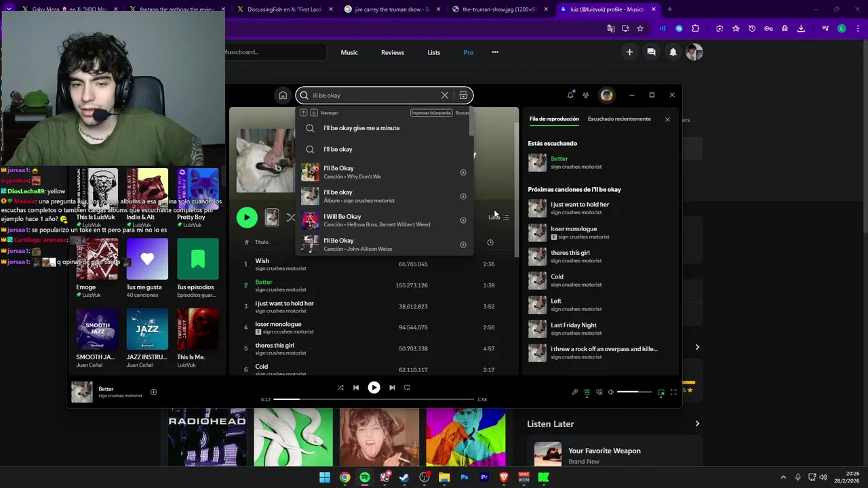Enter full screen with the player's expand icon
868x488 pixels.
click(673, 392)
